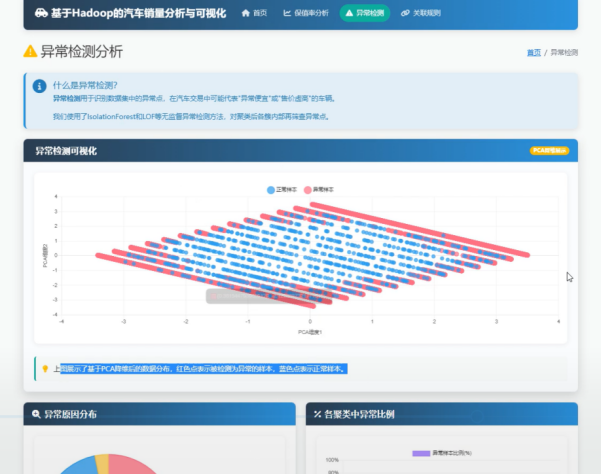Click the percent icon next to 各聚类中异常比例
The height and width of the screenshot is (474, 601).
click(x=317, y=414)
